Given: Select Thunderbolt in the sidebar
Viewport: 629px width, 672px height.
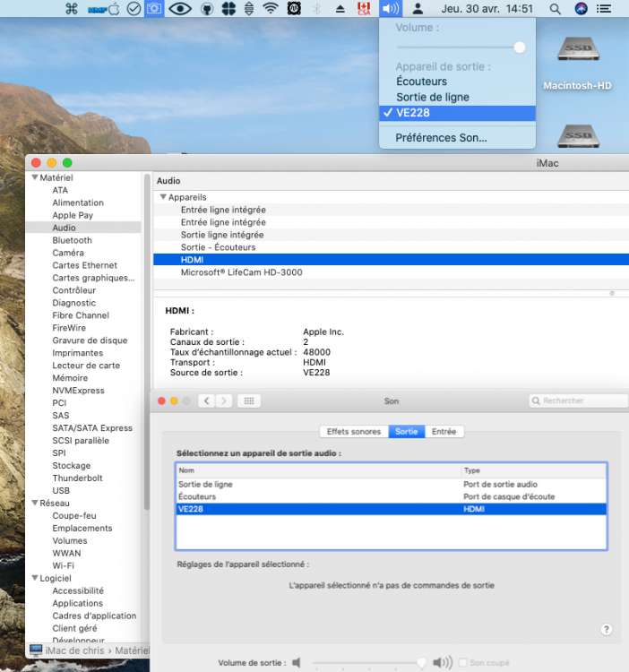Looking at the screenshot, I should pyautogui.click(x=78, y=478).
